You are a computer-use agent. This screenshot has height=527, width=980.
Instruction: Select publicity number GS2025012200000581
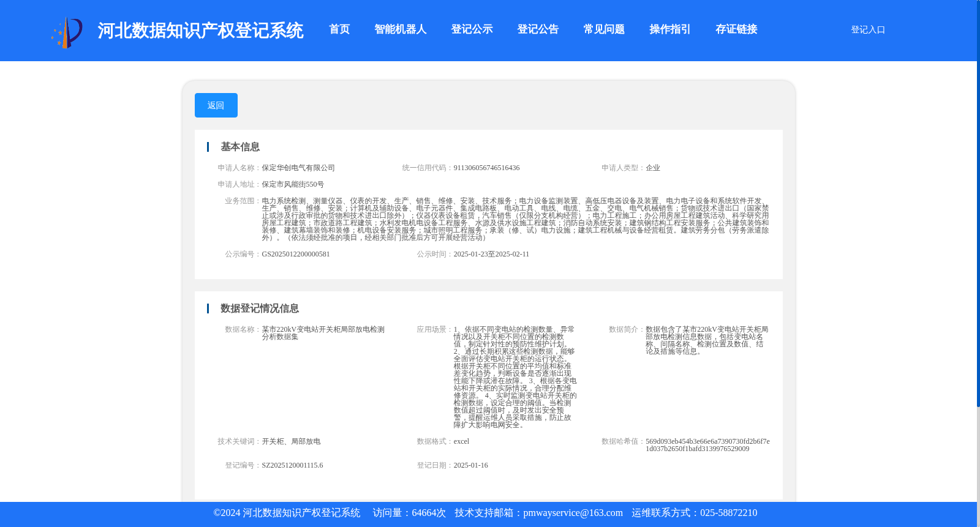point(296,254)
